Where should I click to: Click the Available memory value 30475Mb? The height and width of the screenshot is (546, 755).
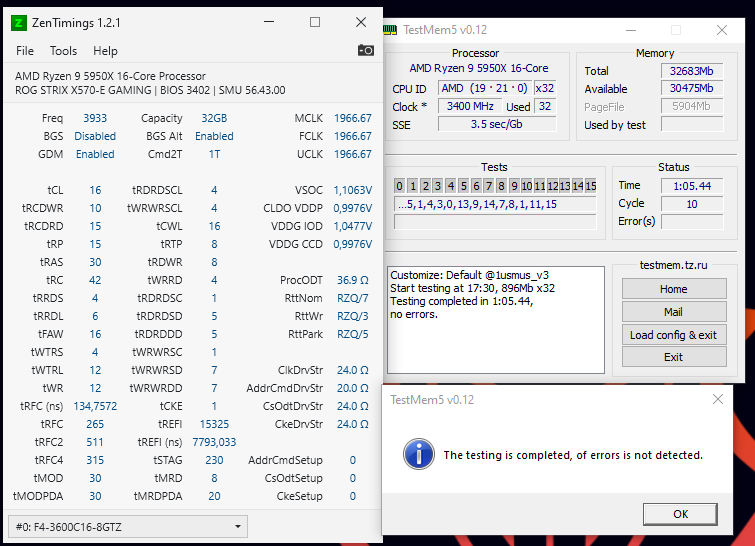click(692, 89)
